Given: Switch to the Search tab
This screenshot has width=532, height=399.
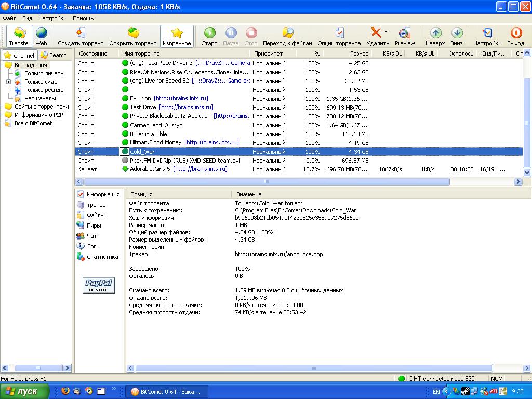Looking at the screenshot, I should (x=54, y=55).
